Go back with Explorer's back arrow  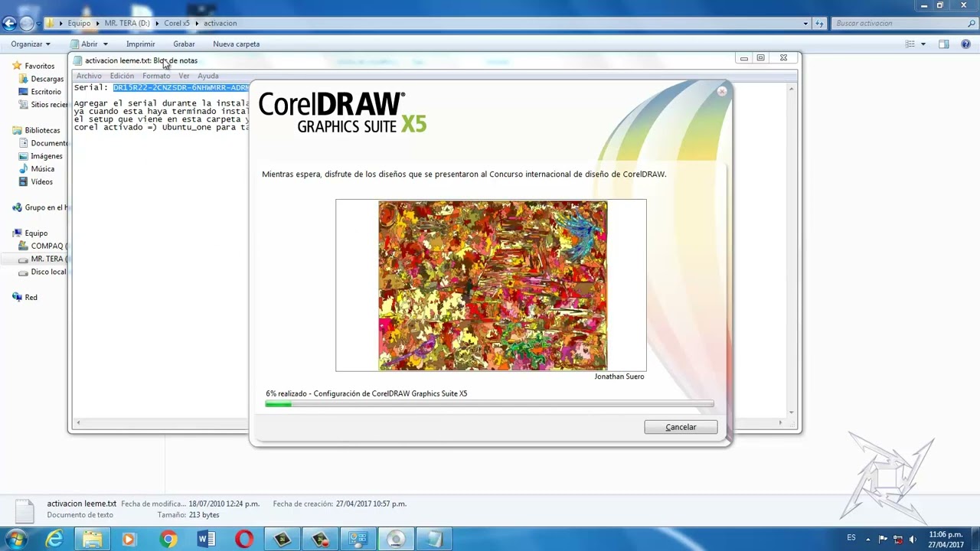pos(9,24)
